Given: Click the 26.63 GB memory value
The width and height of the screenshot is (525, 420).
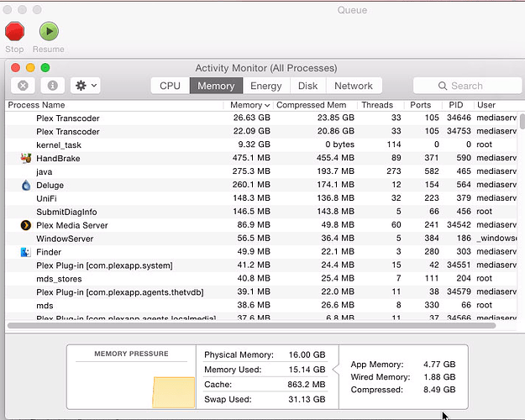Looking at the screenshot, I should coord(252,118).
